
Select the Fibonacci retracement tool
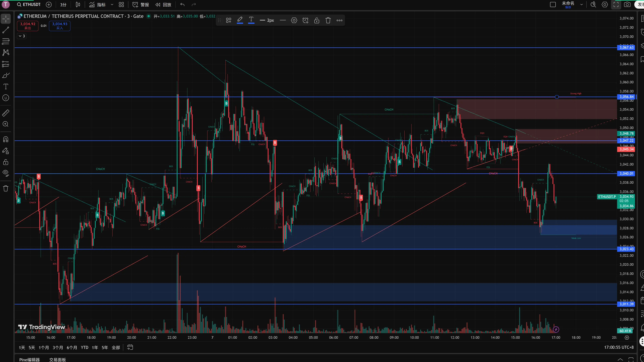click(6, 41)
